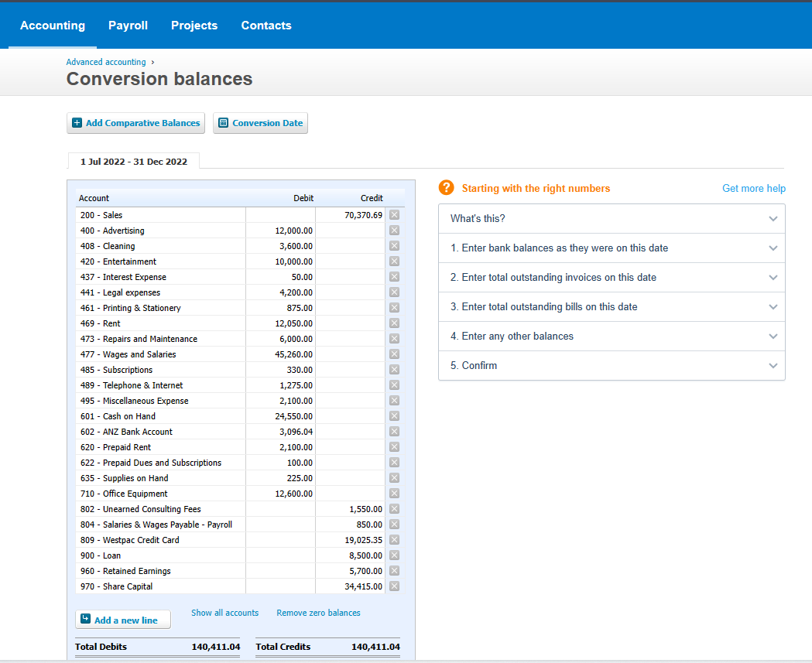Open the Accounting menu
The image size is (812, 663).
point(53,26)
